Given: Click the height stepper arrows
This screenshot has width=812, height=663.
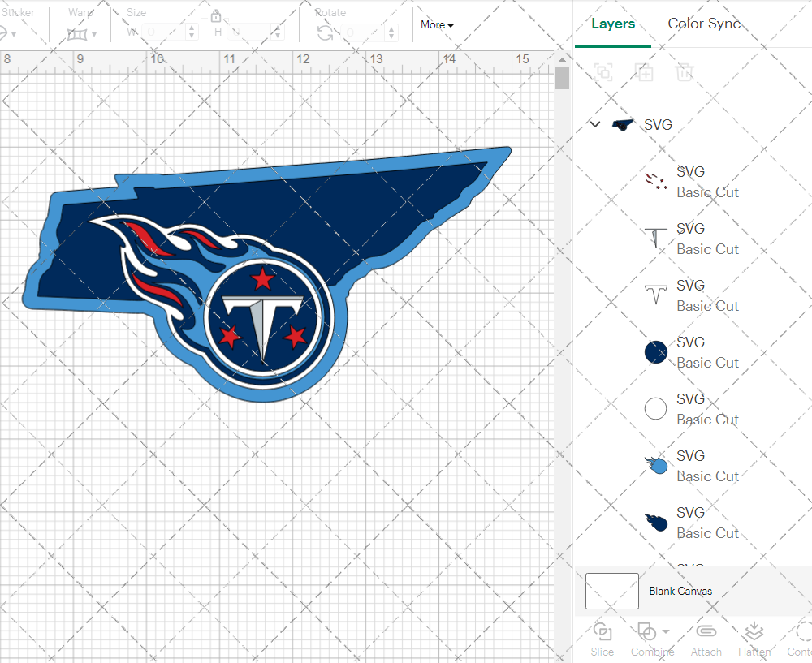Looking at the screenshot, I should pyautogui.click(x=278, y=32).
